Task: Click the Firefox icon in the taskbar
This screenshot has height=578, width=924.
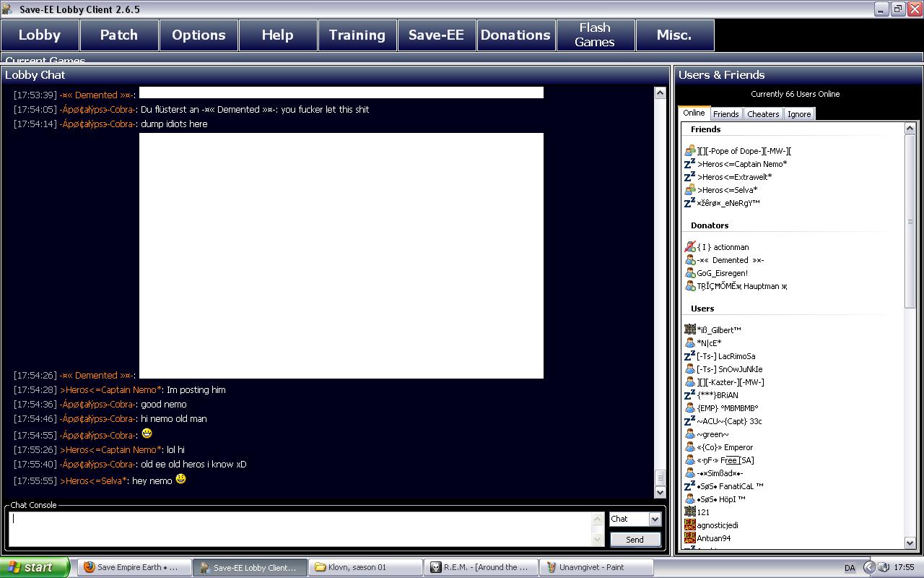Action: pyautogui.click(x=90, y=567)
